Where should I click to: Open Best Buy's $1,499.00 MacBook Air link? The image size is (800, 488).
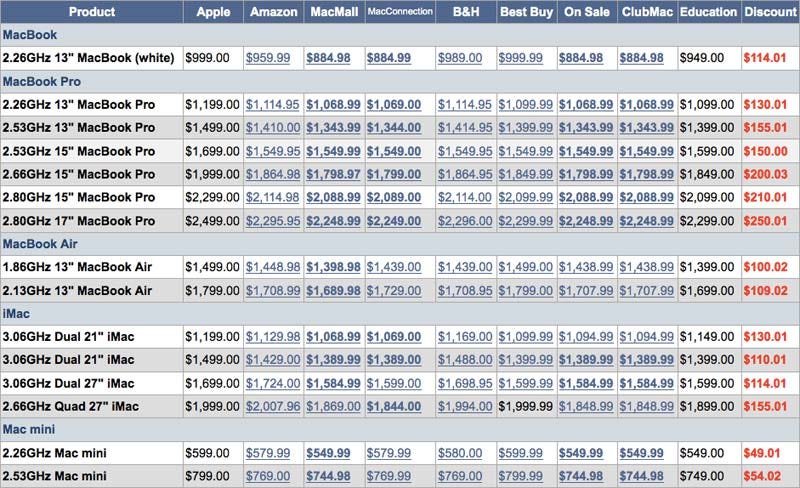tap(526, 267)
